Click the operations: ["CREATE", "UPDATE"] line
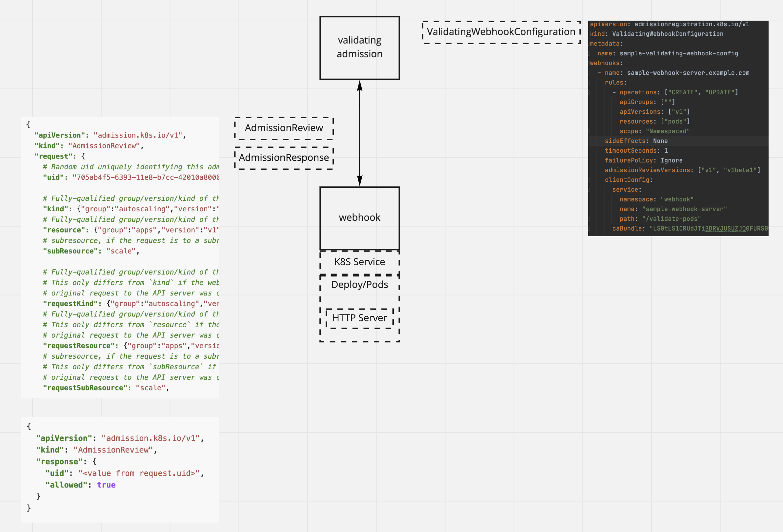This screenshot has width=783, height=532. pyautogui.click(x=675, y=92)
